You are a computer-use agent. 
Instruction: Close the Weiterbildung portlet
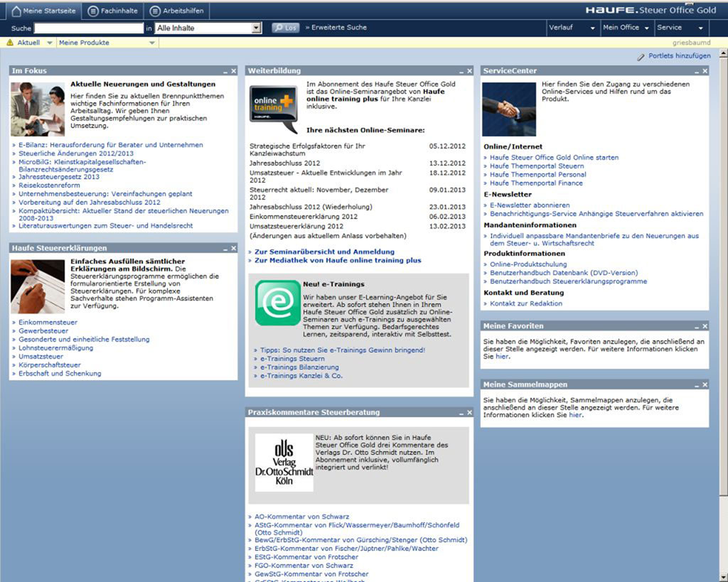click(469, 71)
